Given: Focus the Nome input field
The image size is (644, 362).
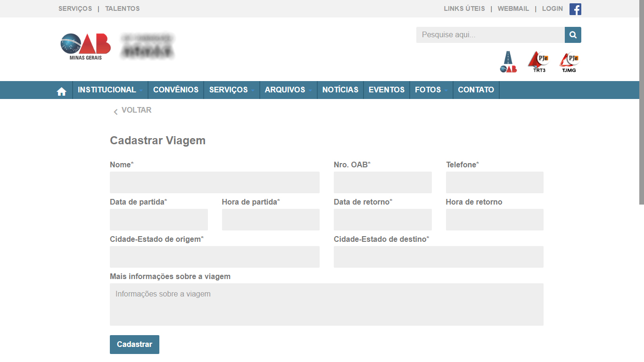Looking at the screenshot, I should coord(215,182).
